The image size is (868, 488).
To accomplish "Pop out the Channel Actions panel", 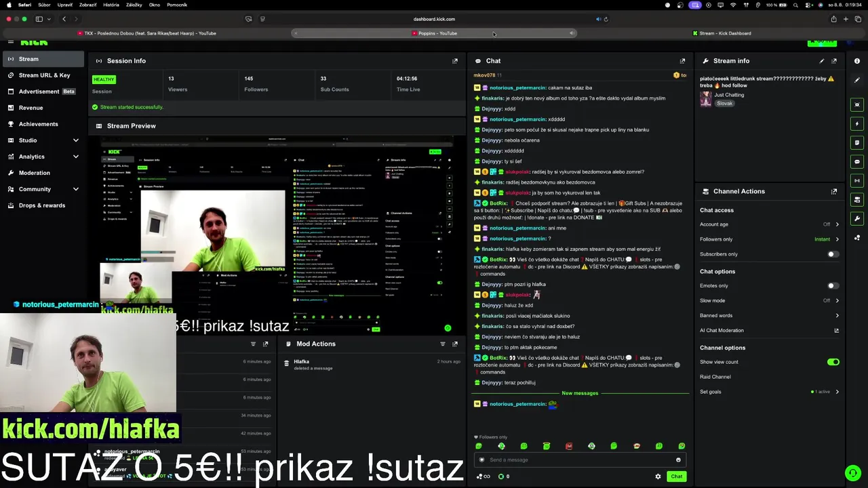I will (834, 192).
